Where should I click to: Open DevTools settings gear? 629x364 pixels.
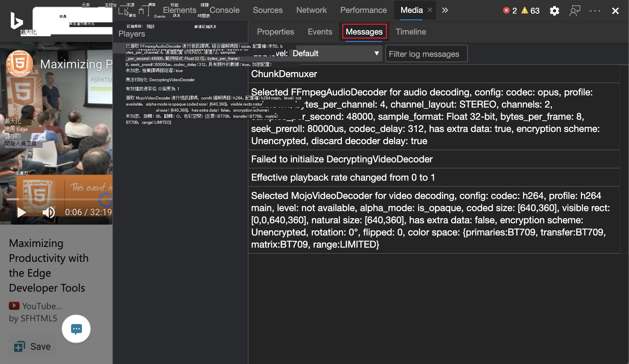(x=554, y=11)
